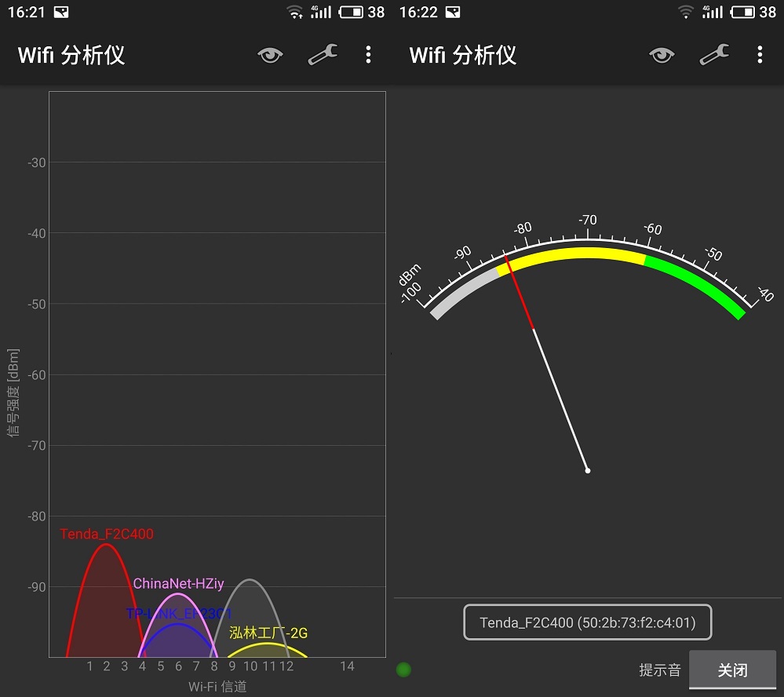The width and height of the screenshot is (784, 697).
Task: Tap the Wi-Fi status icon in left status bar
Action: tap(295, 12)
